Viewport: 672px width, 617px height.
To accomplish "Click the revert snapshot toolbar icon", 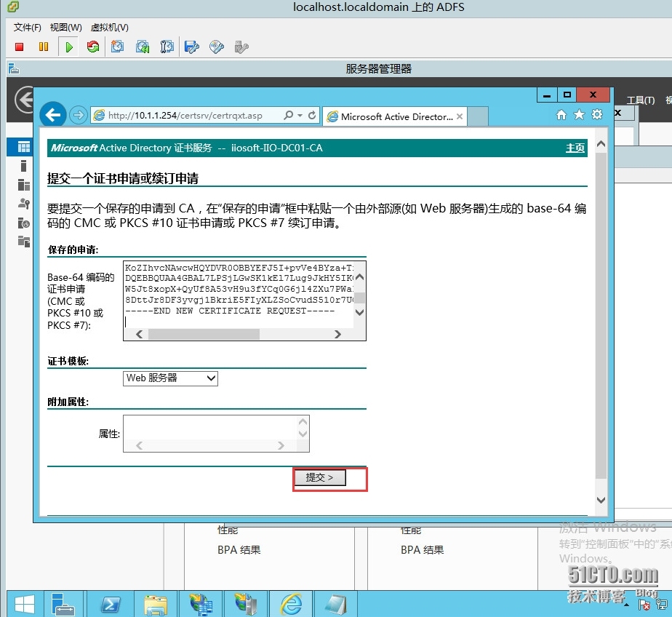I will pyautogui.click(x=143, y=47).
